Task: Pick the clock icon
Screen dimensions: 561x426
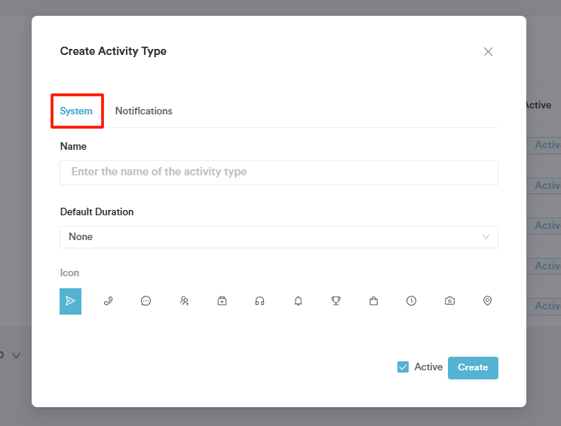Action: [x=411, y=301]
